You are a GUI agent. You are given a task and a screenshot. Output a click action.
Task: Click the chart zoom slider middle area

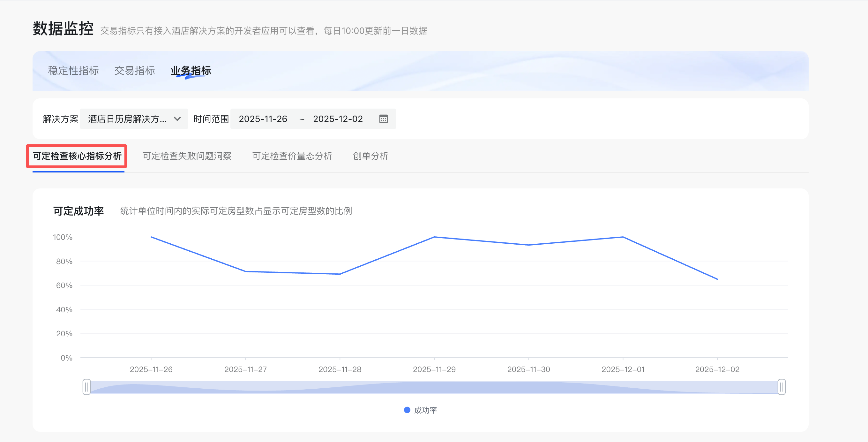click(x=434, y=387)
